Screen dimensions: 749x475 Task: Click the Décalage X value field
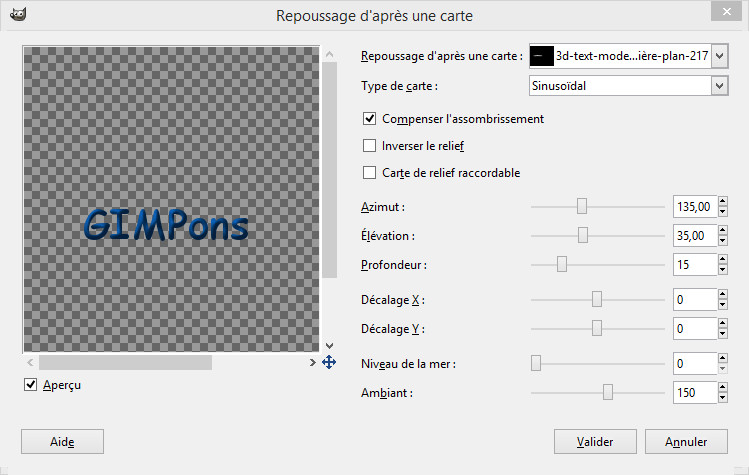tap(695, 300)
